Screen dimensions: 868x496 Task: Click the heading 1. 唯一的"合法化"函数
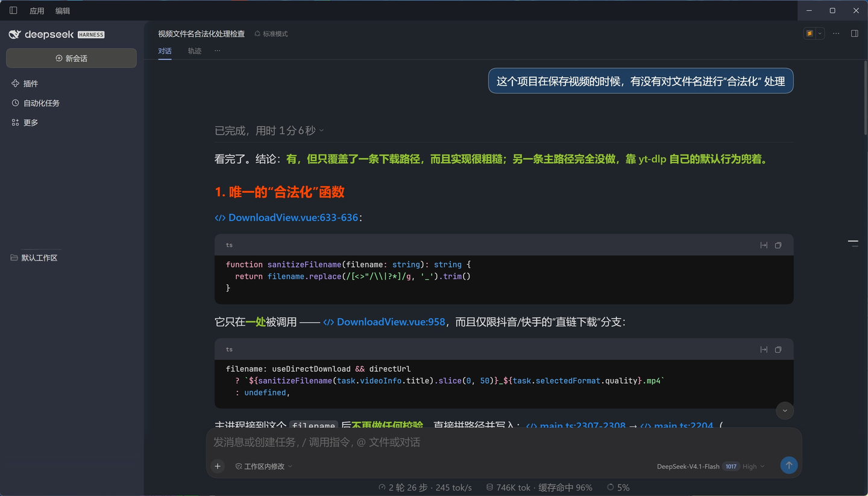280,192
